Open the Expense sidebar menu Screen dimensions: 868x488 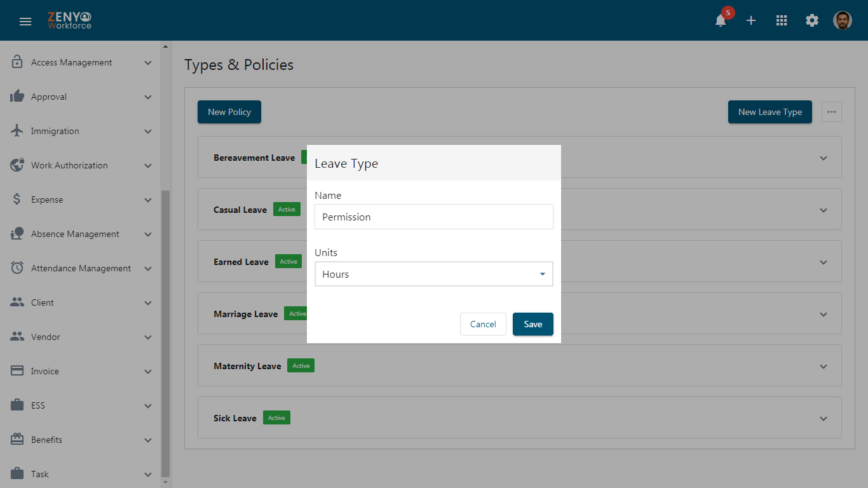pyautogui.click(x=81, y=200)
